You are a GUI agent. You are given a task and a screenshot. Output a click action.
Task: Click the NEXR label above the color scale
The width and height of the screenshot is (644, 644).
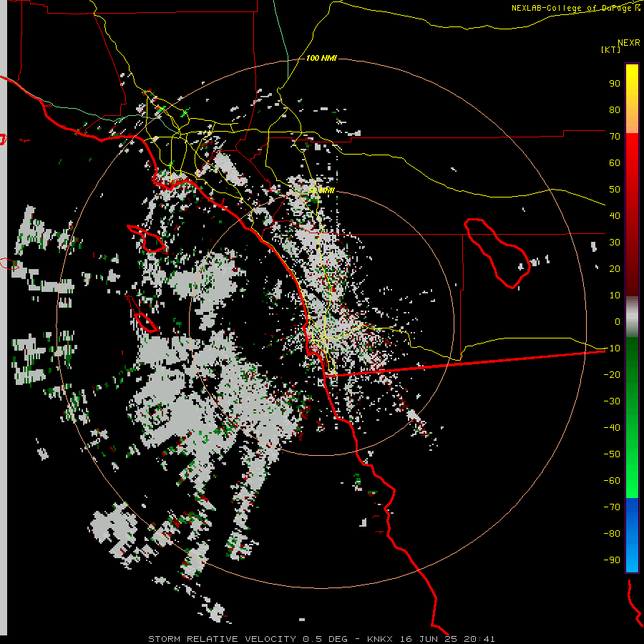tap(629, 43)
